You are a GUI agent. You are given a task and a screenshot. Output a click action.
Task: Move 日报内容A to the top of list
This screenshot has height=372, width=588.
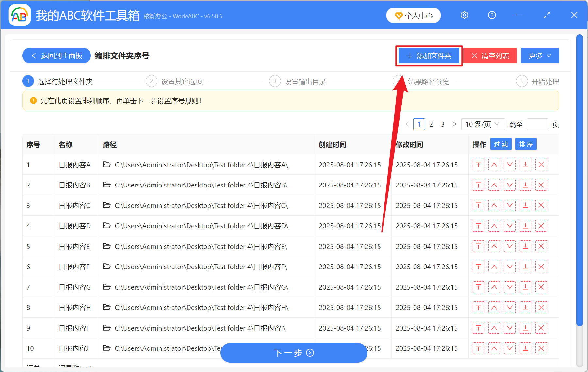[x=478, y=165]
